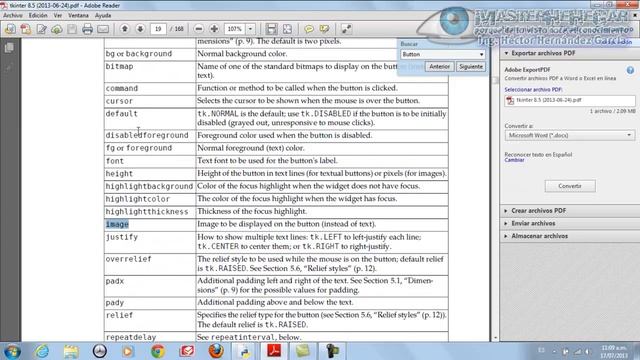This screenshot has height=360, width=640.
Task: Click the Adobe ExportPDF help icon
Action: point(630,70)
